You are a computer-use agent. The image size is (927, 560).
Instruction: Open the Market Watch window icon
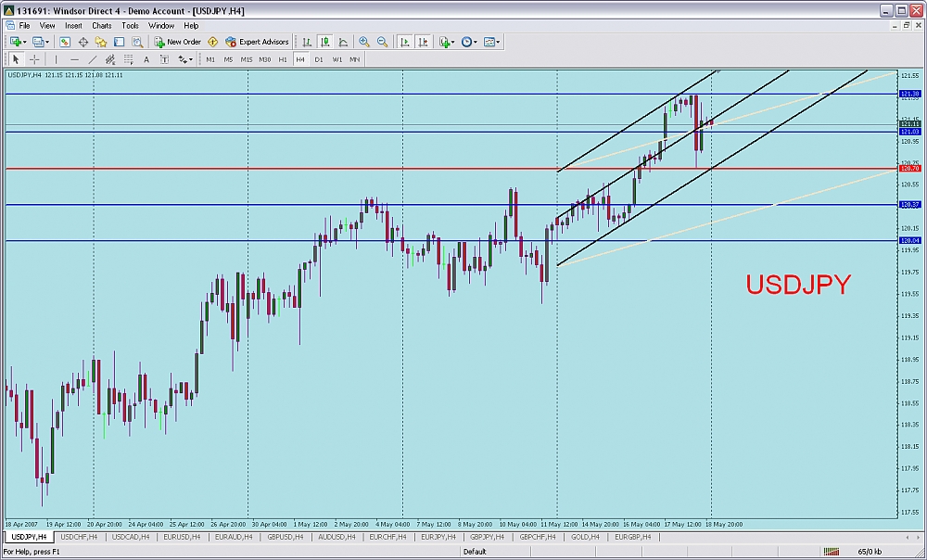(x=65, y=42)
